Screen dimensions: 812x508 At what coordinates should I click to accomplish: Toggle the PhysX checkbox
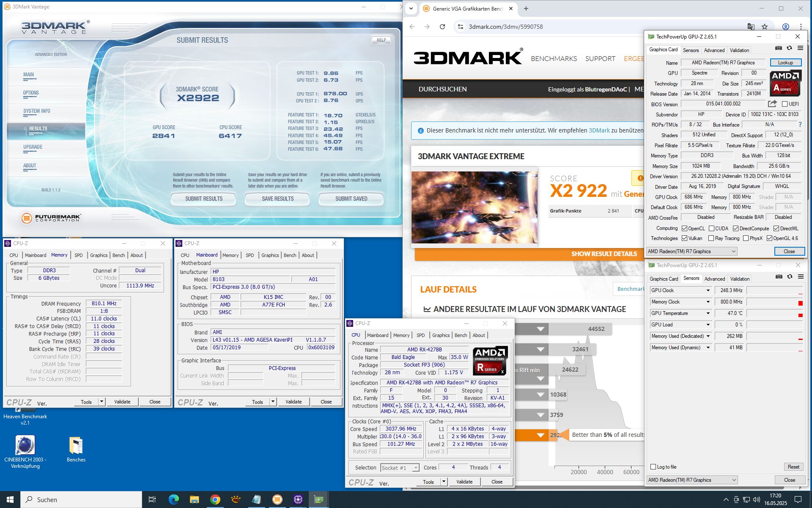[x=746, y=238]
